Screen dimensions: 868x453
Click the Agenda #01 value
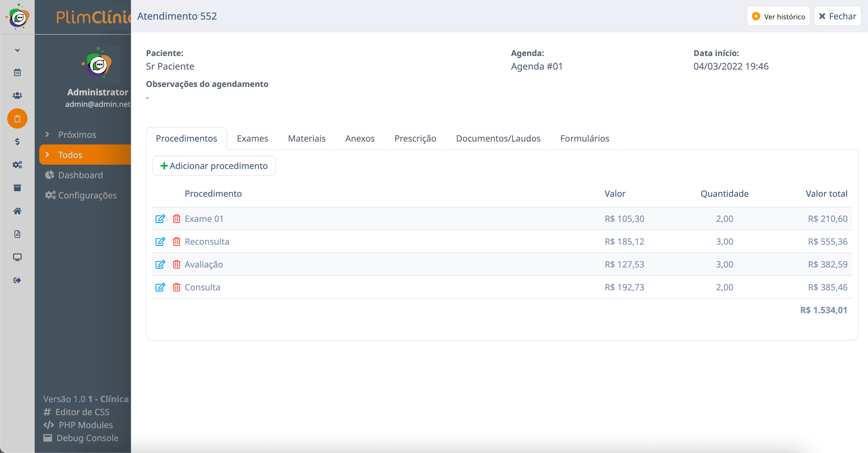click(x=537, y=66)
